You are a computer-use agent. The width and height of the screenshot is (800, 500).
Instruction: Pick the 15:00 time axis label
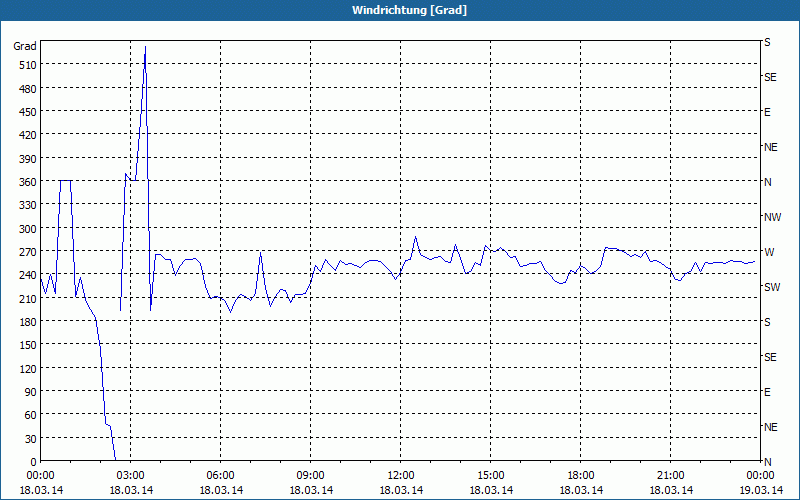click(x=491, y=476)
